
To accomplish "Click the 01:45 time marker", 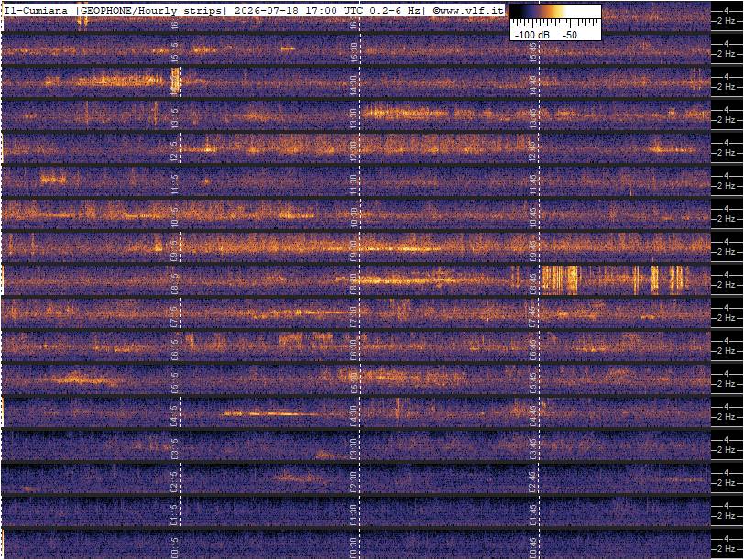I will coord(533,515).
